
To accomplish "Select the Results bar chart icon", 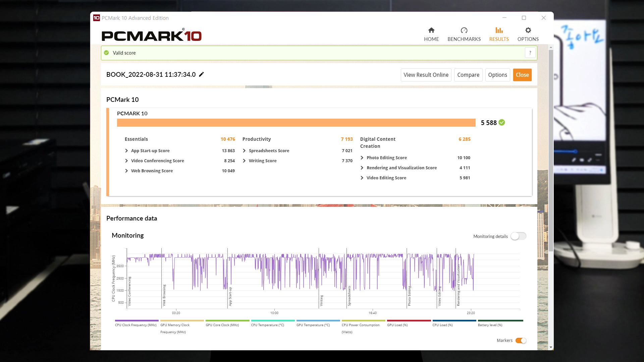I will point(499,31).
